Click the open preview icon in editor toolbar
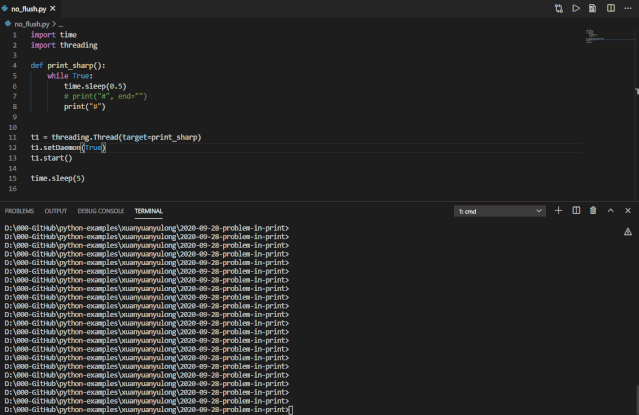The image size is (639, 415). coord(593,8)
